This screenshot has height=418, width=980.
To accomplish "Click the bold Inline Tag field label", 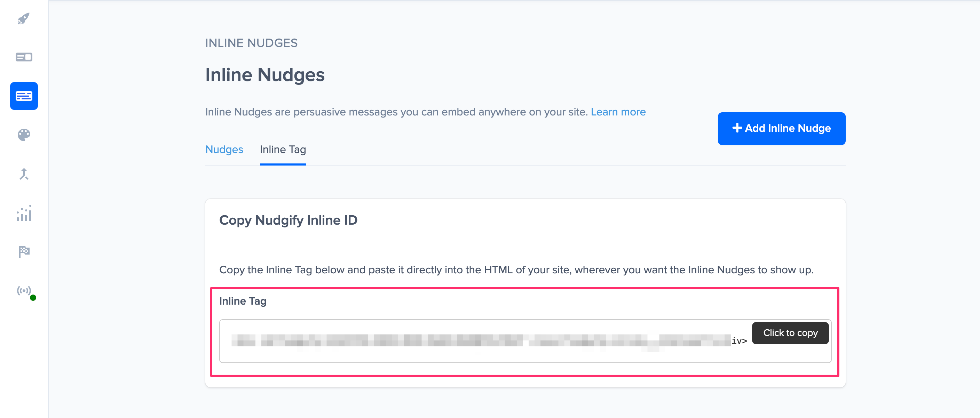I will tap(242, 301).
